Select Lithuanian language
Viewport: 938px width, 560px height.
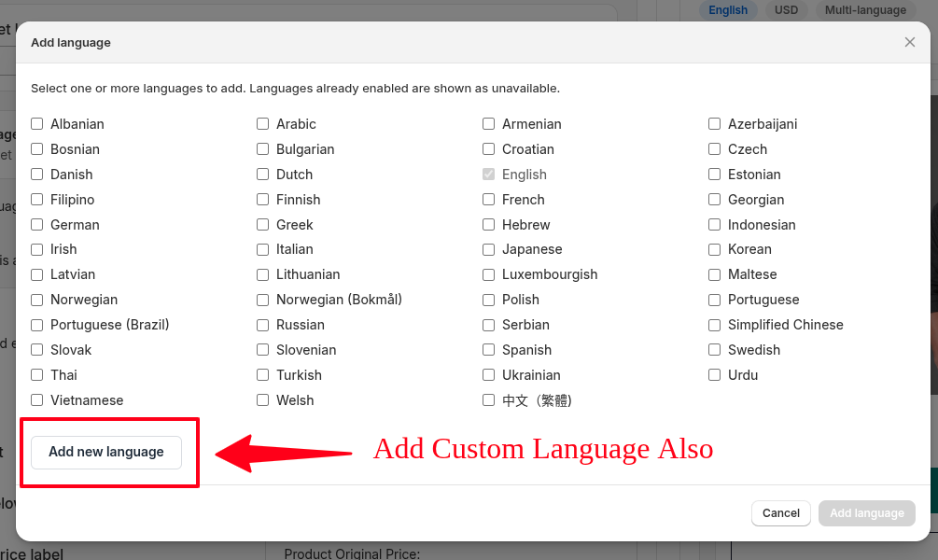point(262,274)
